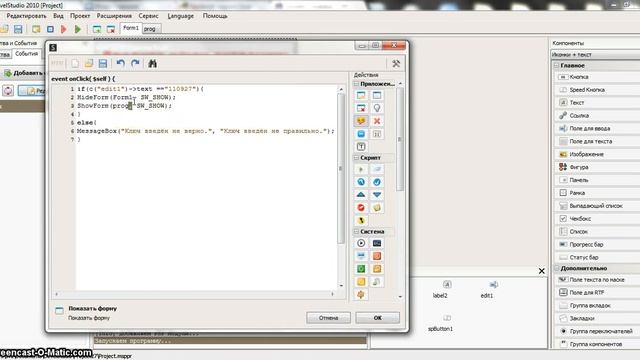
Task: Start debug with red play icon in main toolbar
Action: [63, 29]
